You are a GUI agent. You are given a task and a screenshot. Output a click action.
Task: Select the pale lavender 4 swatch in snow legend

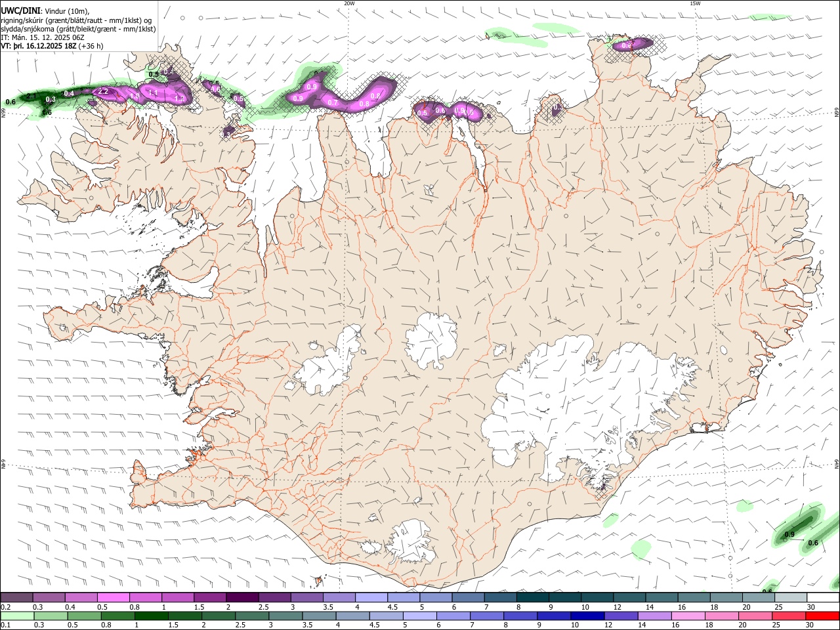click(x=370, y=598)
